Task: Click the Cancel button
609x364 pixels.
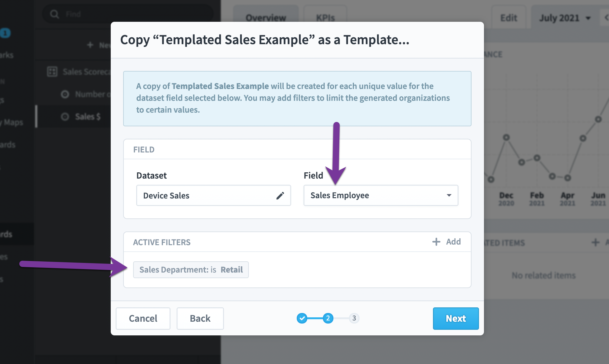Action: (x=143, y=318)
